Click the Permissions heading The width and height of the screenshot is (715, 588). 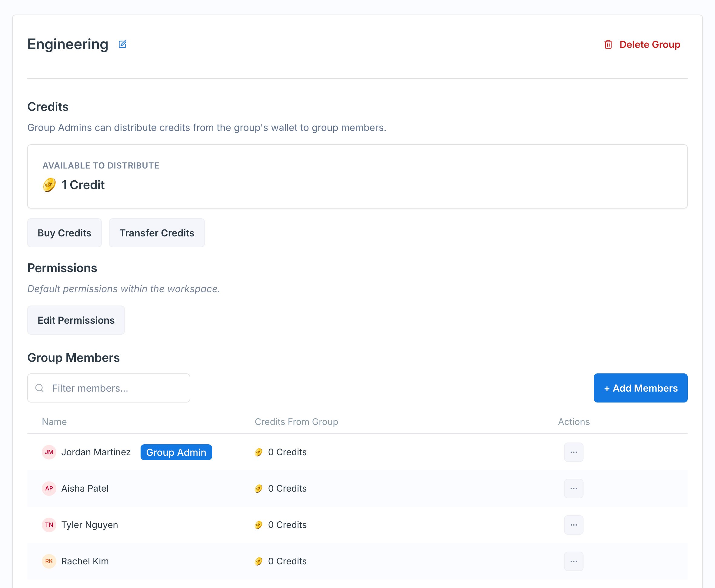point(62,268)
